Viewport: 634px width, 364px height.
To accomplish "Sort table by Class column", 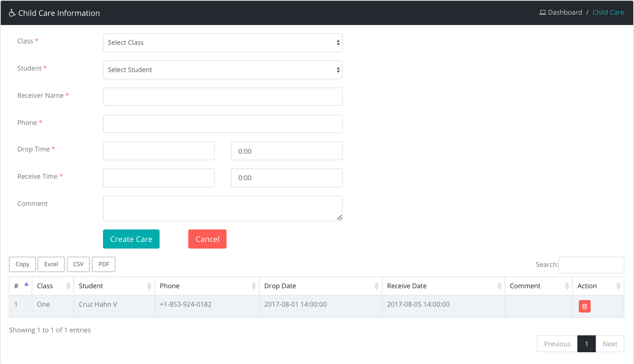I will (x=53, y=286).
